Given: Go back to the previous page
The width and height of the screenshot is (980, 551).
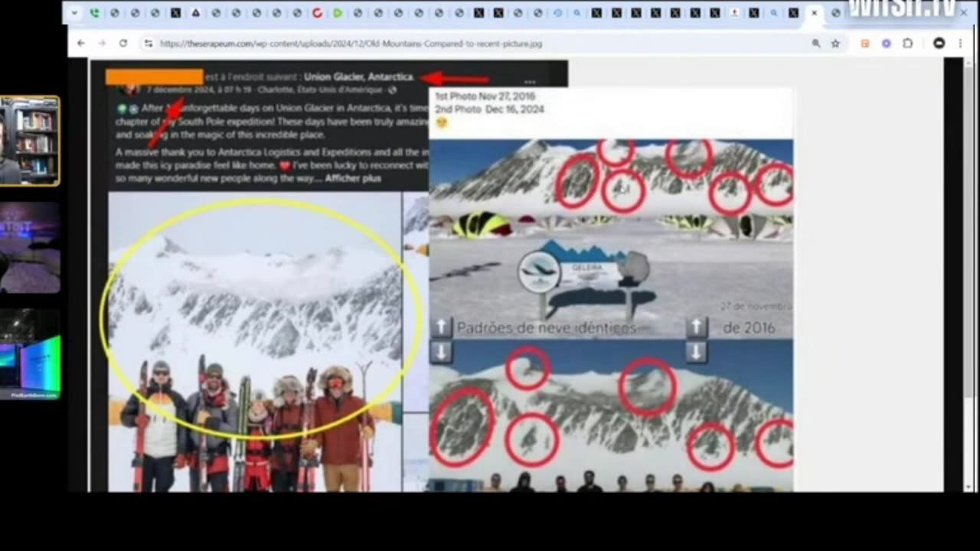Looking at the screenshot, I should point(81,44).
